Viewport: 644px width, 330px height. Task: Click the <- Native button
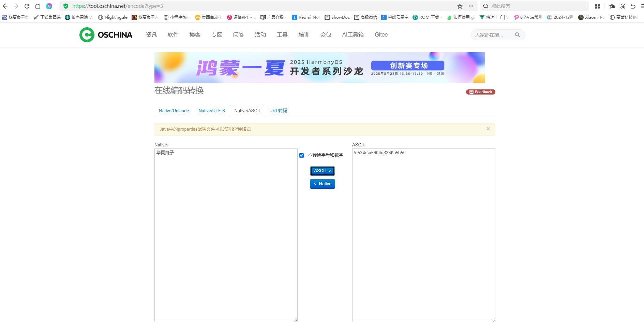click(x=322, y=184)
